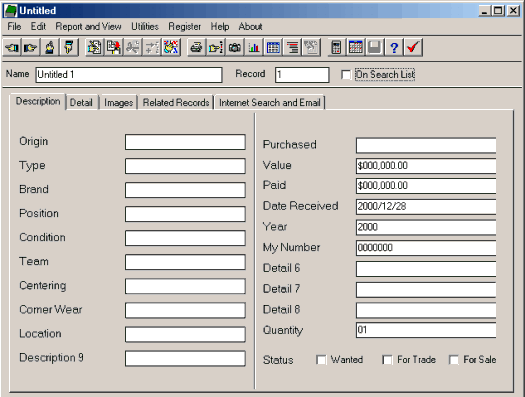Click the upward-pointing hand toolbar icon
This screenshot has width=525, height=397.
click(x=50, y=48)
